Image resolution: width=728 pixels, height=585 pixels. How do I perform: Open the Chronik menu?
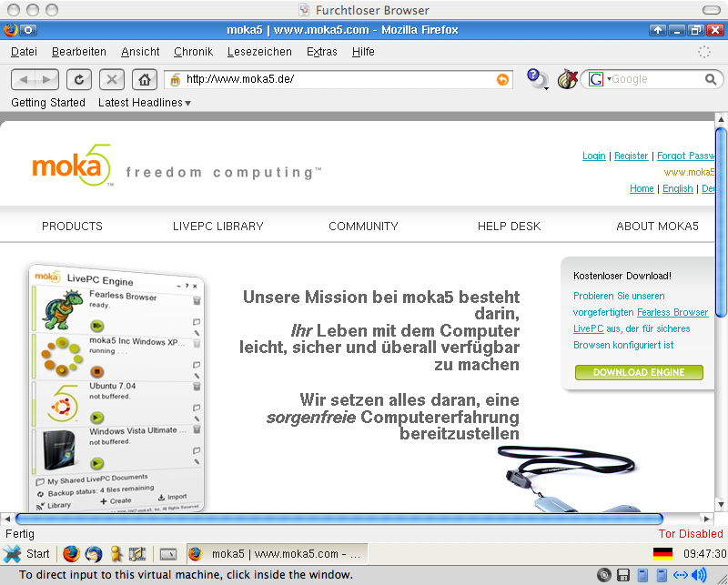pyautogui.click(x=193, y=52)
